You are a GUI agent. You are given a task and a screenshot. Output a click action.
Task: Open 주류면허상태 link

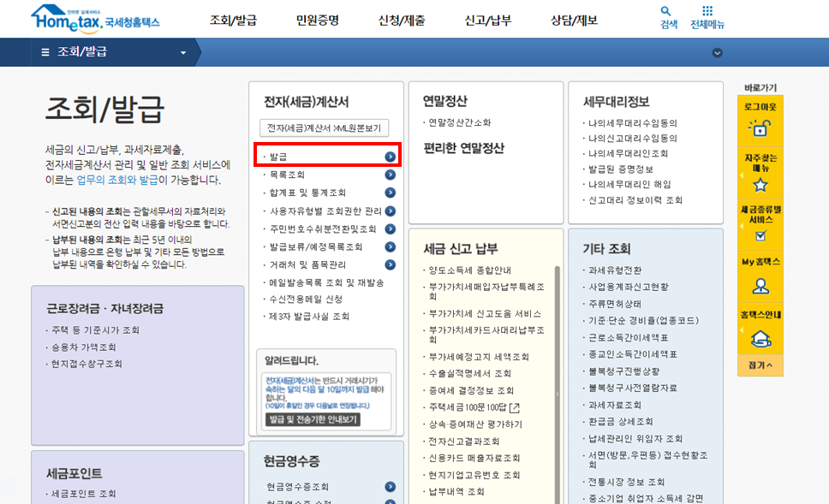615,305
